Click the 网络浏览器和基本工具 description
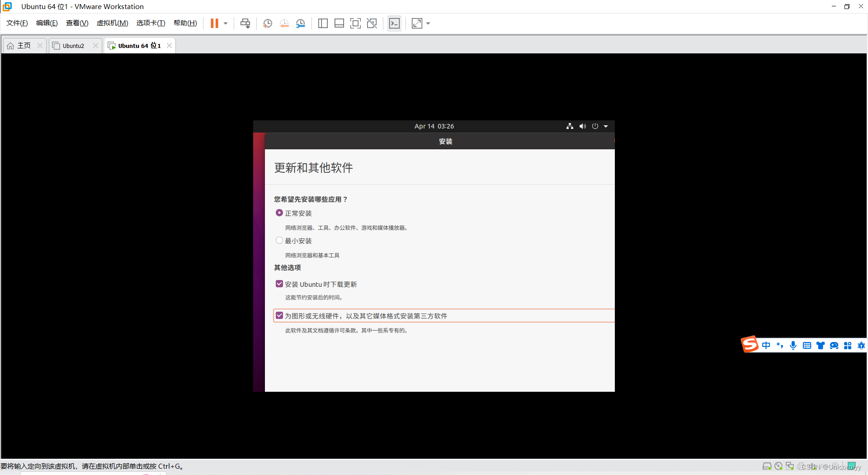868x475 pixels. click(312, 256)
